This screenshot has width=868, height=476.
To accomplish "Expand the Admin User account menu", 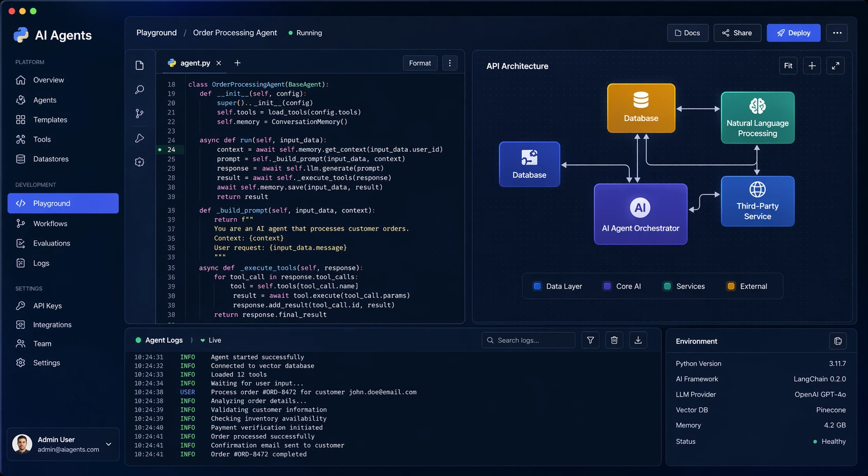I will coord(109,444).
